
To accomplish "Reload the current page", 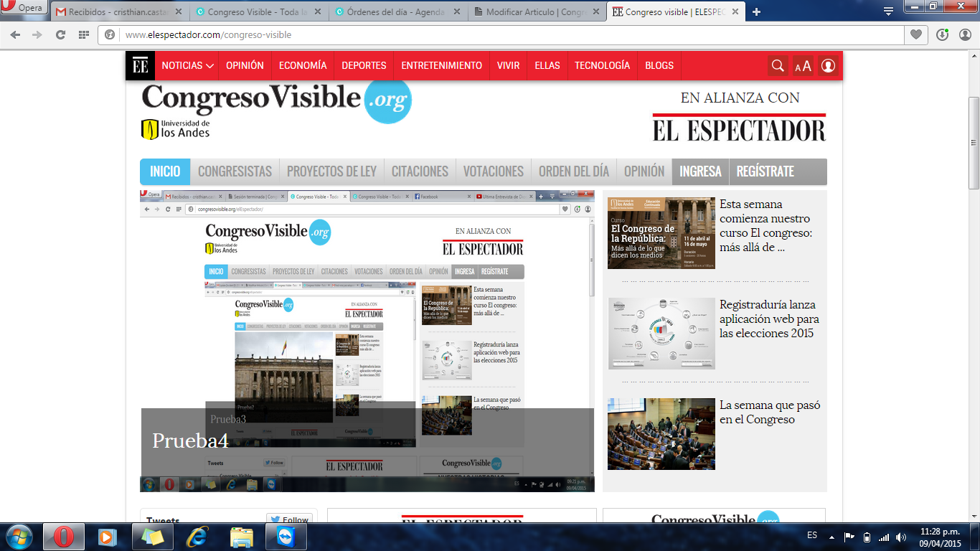I will click(x=61, y=34).
